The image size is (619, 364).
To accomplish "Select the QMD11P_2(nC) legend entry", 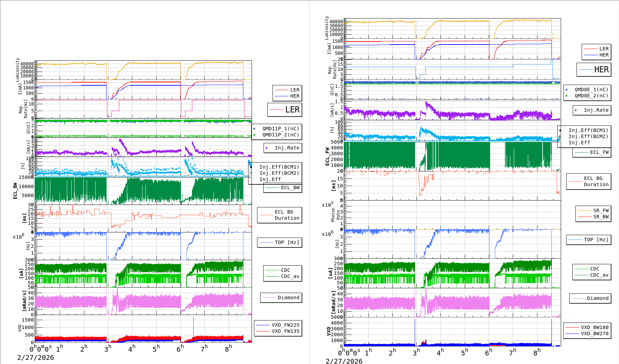I will tap(280, 135).
